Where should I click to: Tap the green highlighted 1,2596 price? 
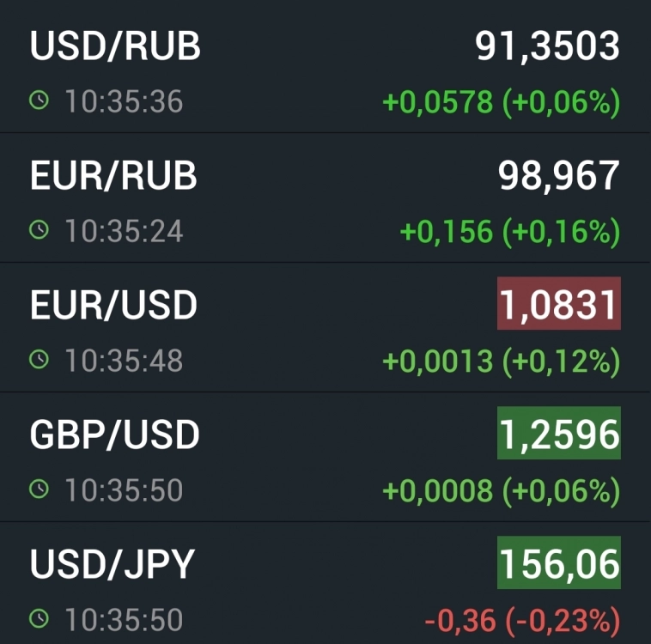click(x=558, y=435)
